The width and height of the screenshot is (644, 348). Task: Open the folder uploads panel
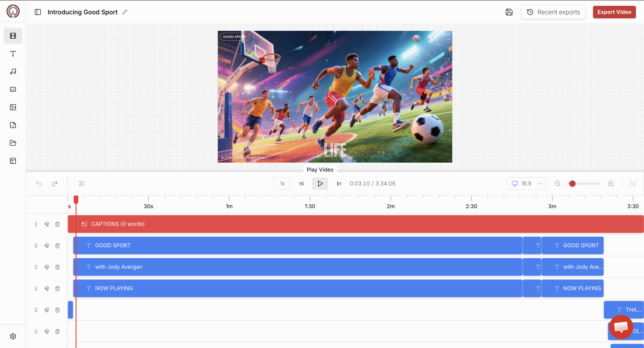(x=13, y=143)
